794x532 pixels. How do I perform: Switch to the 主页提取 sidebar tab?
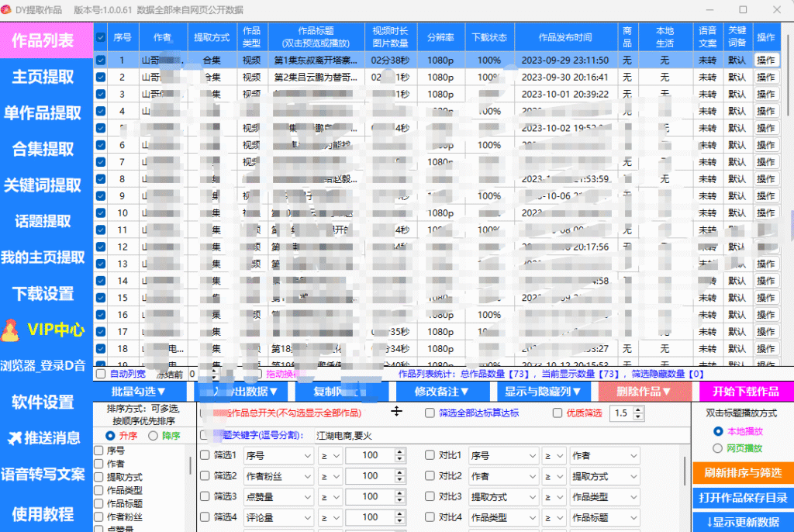(43, 77)
